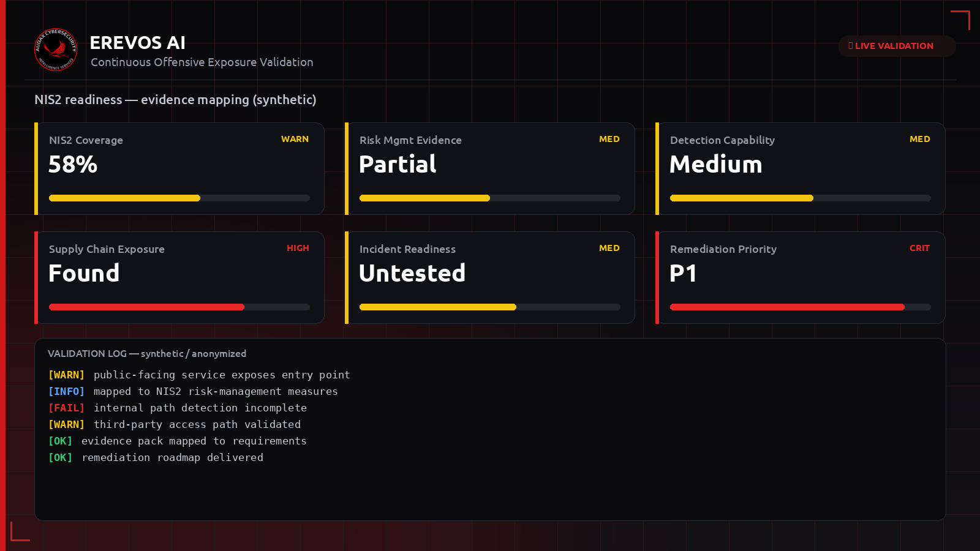This screenshot has height=551, width=980.
Task: Click the MED badge on Detection Capability
Action: tap(920, 140)
